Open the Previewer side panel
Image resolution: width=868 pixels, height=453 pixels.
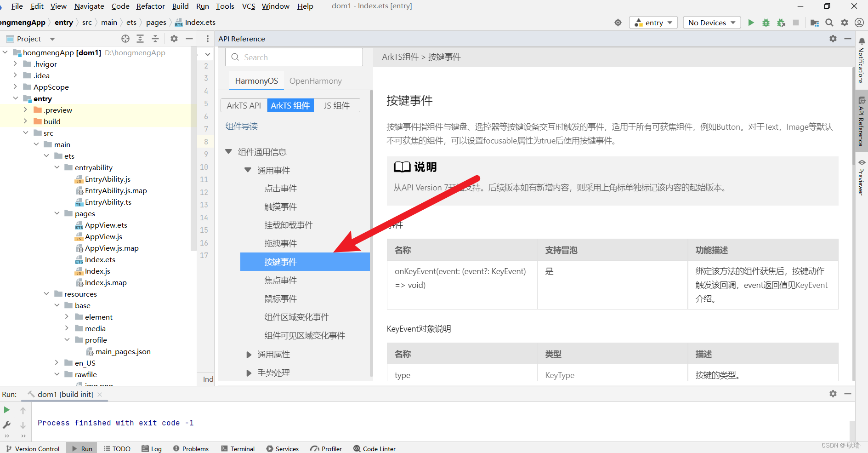coord(862,178)
